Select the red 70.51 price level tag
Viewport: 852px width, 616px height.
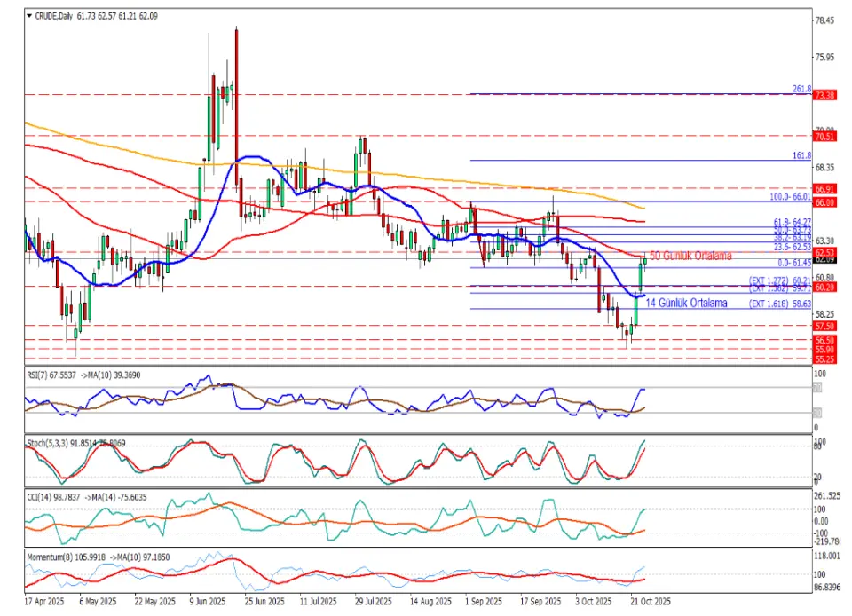click(824, 137)
